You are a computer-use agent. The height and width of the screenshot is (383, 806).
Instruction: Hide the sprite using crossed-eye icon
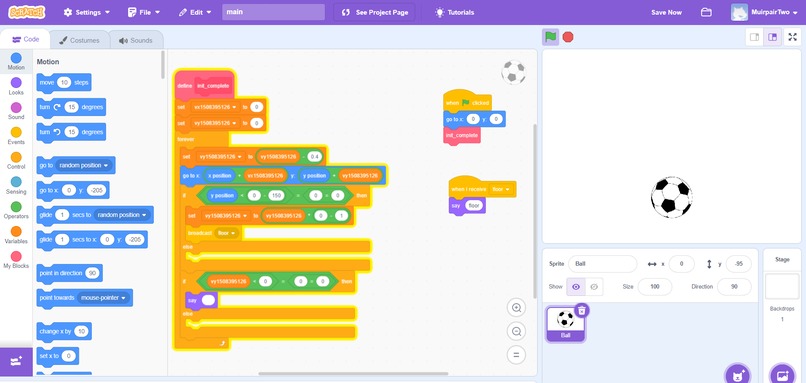coord(594,286)
